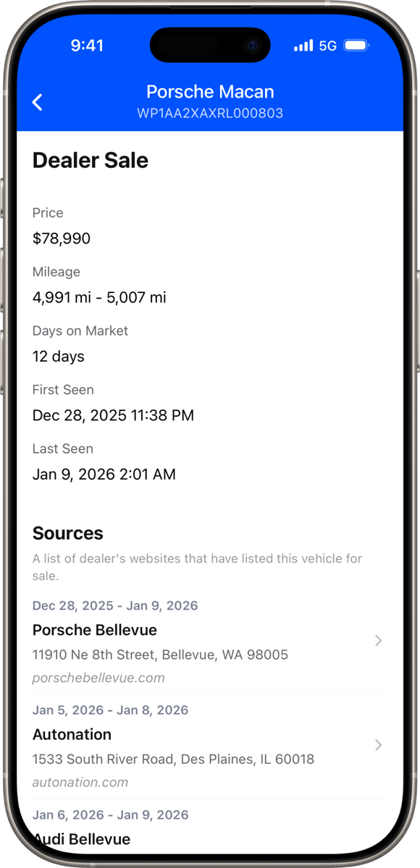Select the Days on Market value
The width and height of the screenshot is (420, 868).
coord(58,356)
